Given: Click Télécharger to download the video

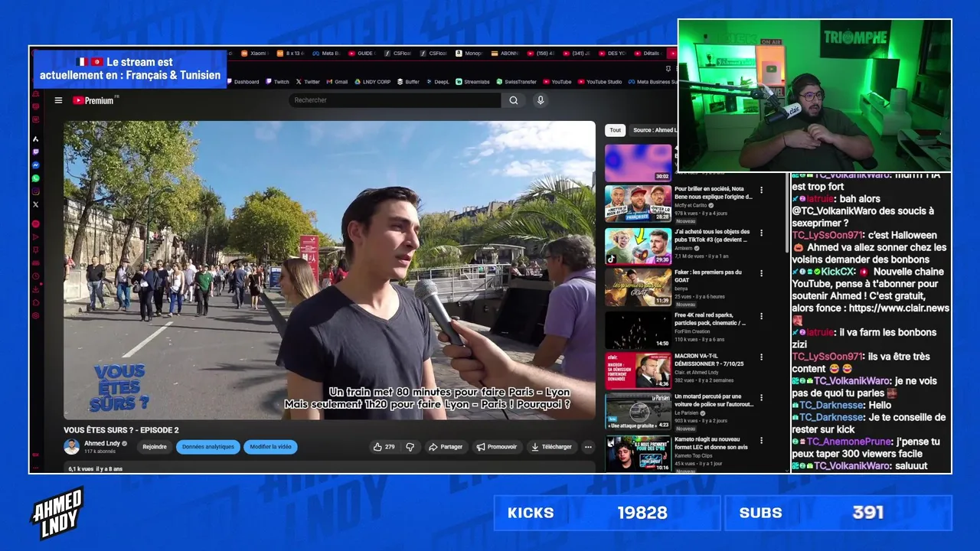Looking at the screenshot, I should click(x=552, y=447).
